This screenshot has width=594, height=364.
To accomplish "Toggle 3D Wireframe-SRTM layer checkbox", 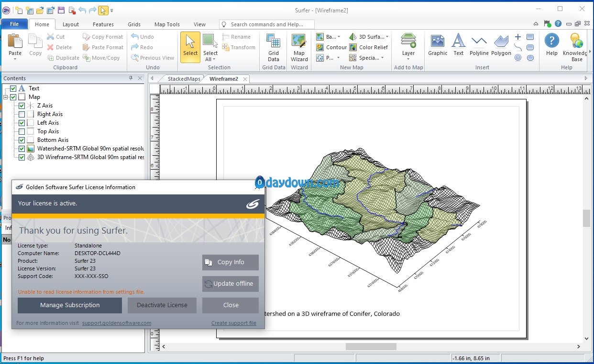I will pyautogui.click(x=22, y=157).
